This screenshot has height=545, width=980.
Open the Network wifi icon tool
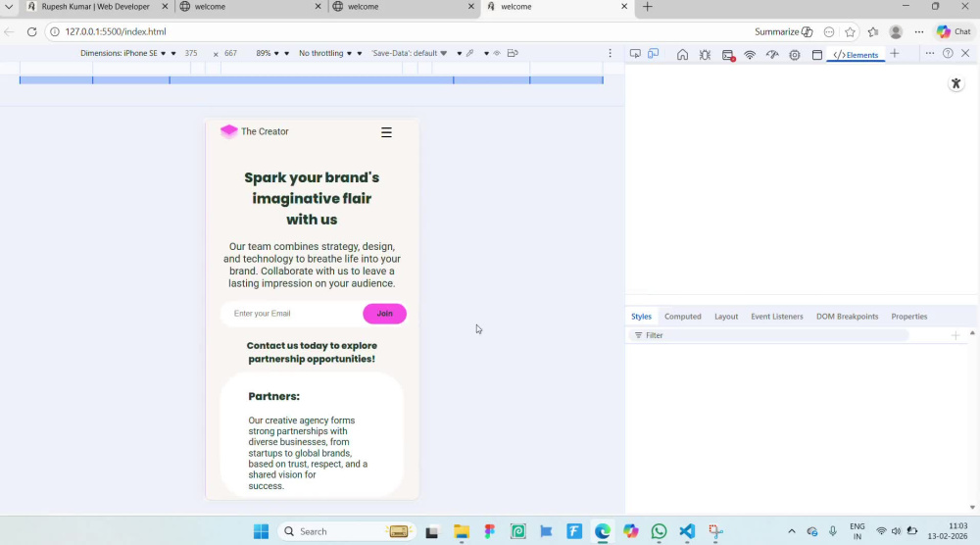750,55
